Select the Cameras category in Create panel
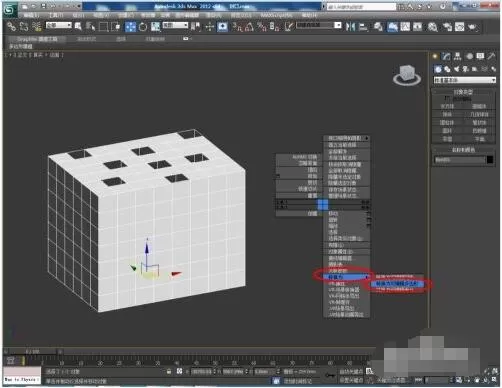 click(465, 69)
